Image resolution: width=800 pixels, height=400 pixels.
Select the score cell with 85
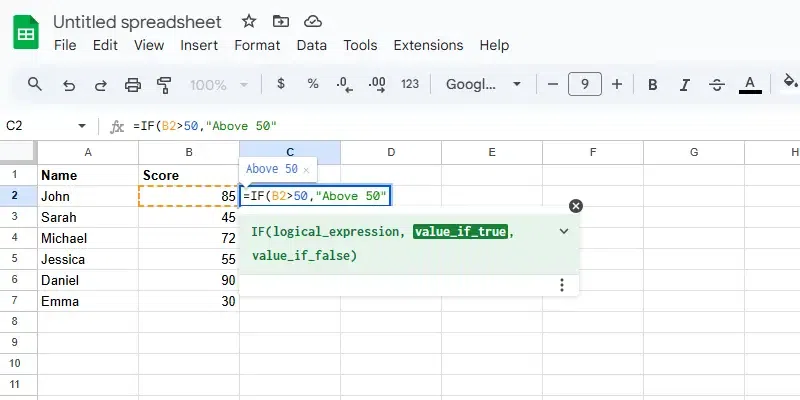(189, 196)
